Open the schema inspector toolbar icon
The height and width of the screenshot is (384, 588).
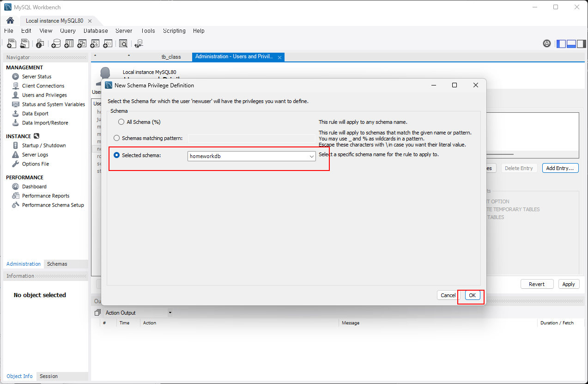40,43
